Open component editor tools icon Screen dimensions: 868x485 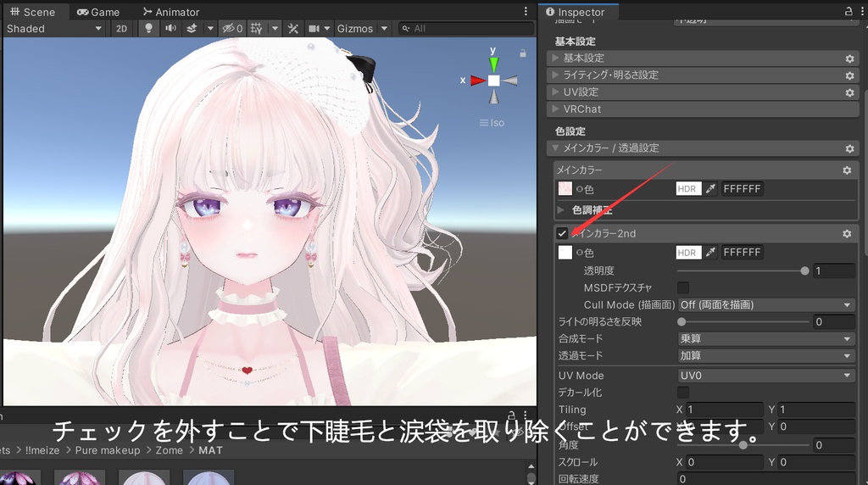pos(292,28)
